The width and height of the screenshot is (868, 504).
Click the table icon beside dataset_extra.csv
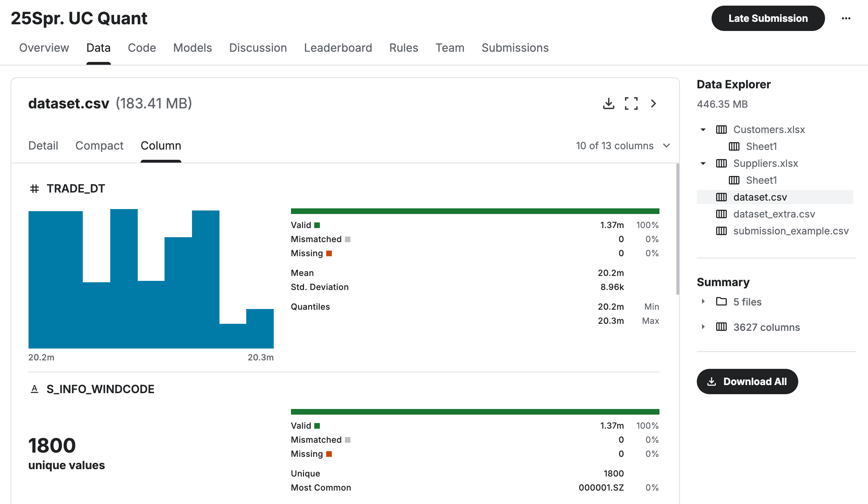(x=721, y=214)
